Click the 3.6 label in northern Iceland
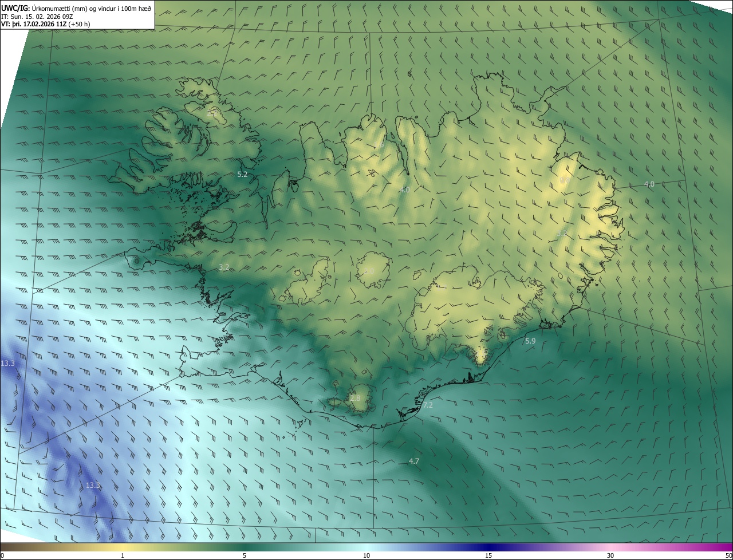733x560 pixels. point(379,145)
